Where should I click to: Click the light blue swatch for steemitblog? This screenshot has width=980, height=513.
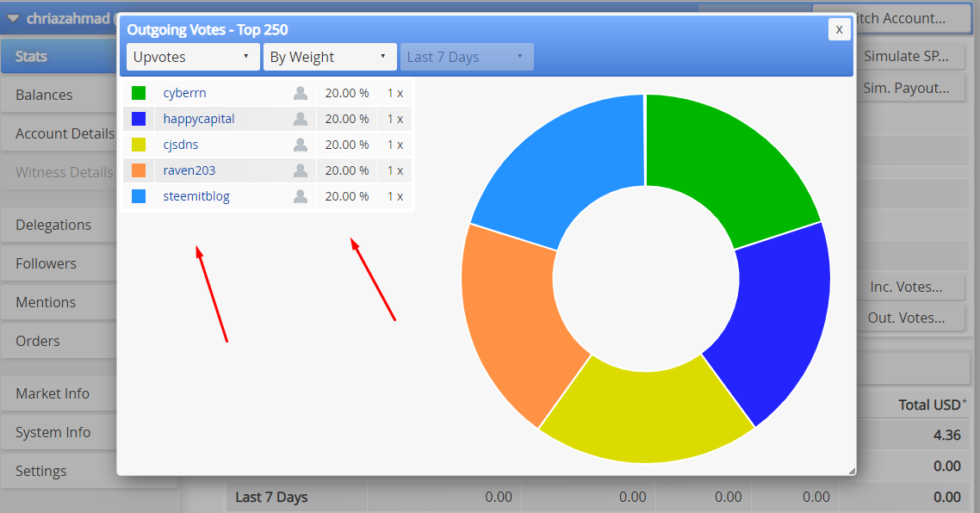tap(139, 196)
